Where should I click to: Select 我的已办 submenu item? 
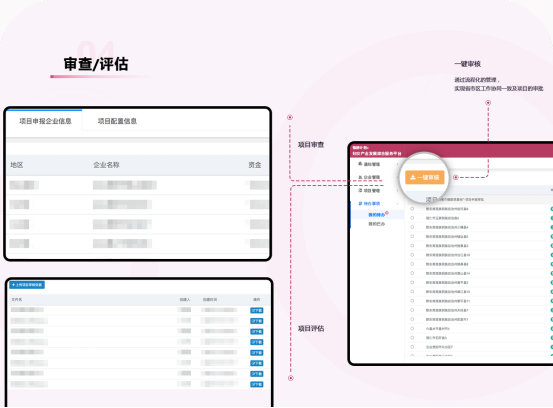coord(376,224)
